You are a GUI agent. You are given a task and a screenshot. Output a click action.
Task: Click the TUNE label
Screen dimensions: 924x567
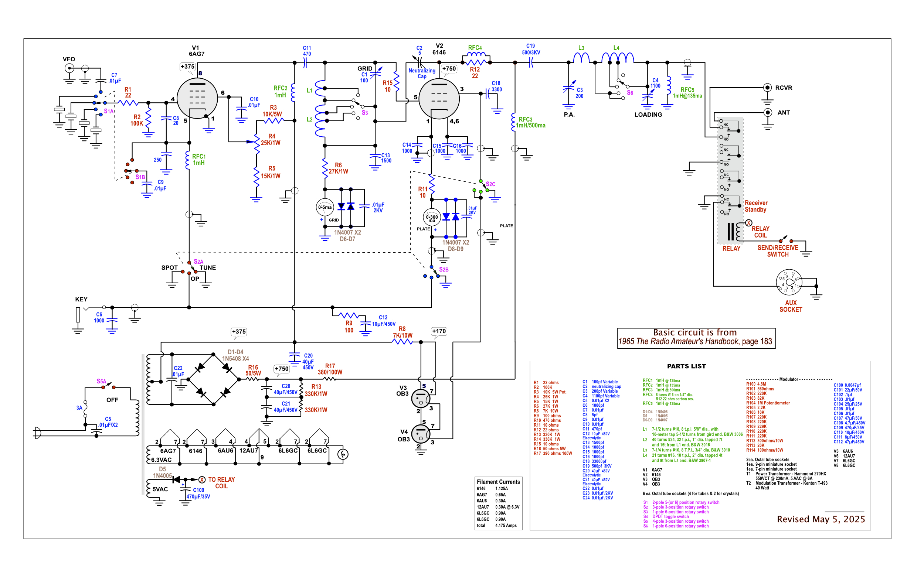(x=208, y=268)
